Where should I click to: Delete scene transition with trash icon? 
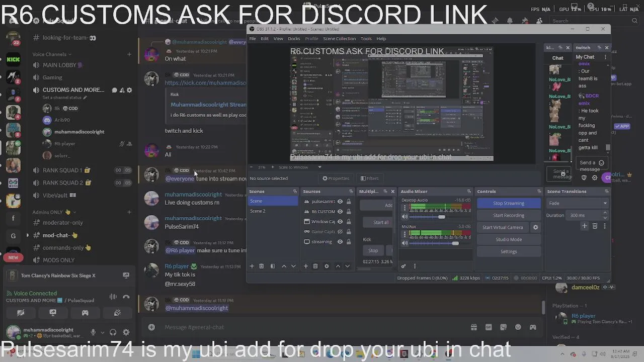[595, 226]
